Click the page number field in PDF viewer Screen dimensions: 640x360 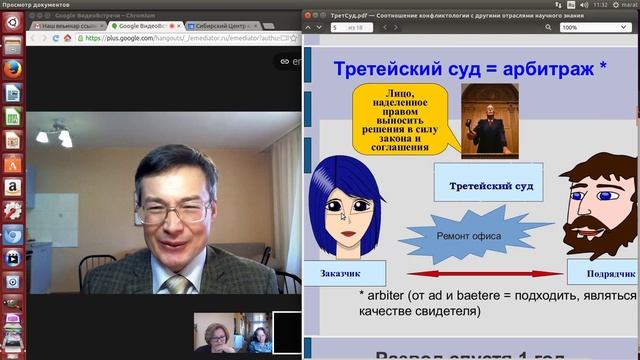(351, 27)
